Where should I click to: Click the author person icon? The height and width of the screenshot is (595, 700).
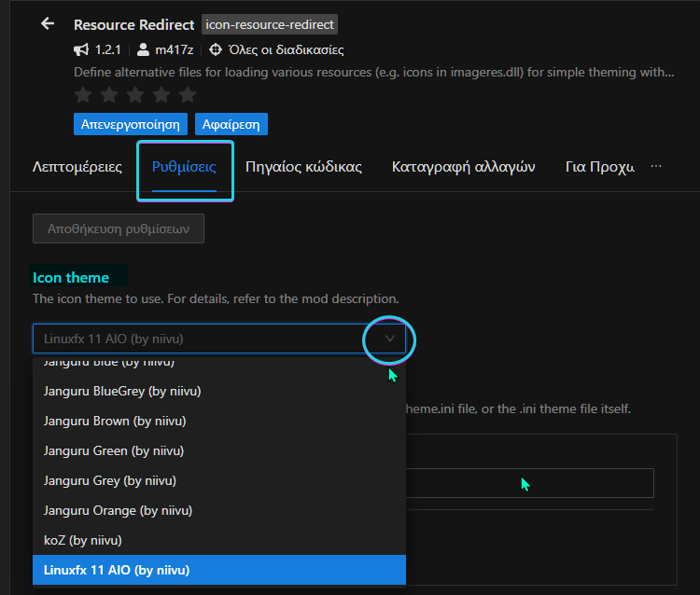143,49
